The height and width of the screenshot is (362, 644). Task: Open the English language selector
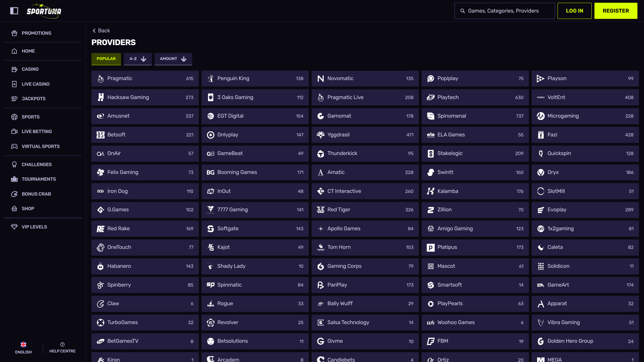(23, 348)
